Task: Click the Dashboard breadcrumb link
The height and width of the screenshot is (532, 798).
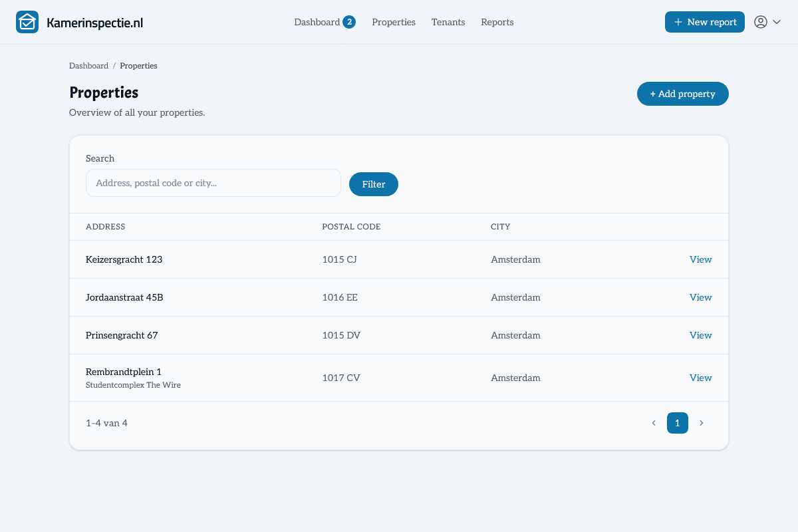Action: coord(88,66)
